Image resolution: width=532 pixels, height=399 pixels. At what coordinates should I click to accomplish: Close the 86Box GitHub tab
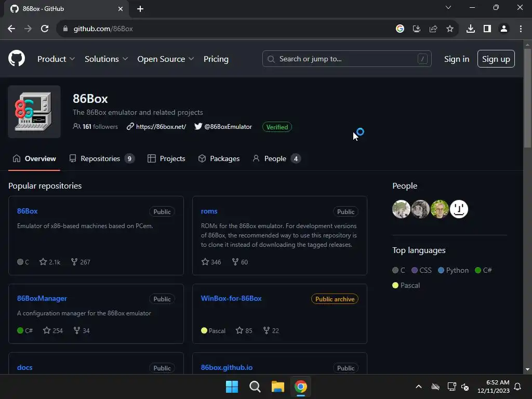[x=121, y=9]
